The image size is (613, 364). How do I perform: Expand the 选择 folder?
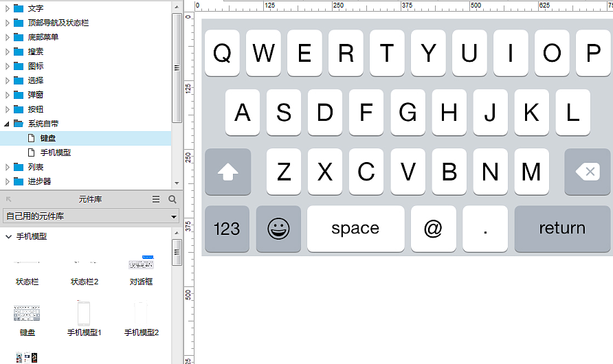click(x=7, y=80)
